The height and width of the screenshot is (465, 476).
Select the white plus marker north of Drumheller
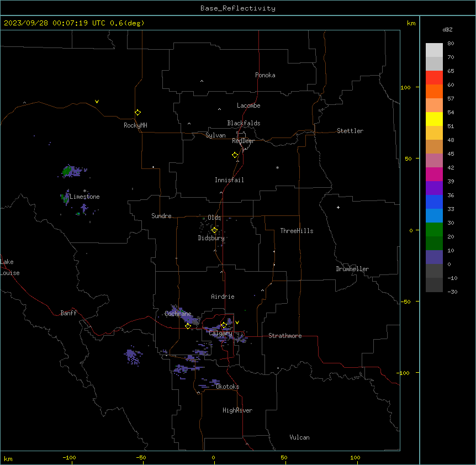(x=338, y=207)
